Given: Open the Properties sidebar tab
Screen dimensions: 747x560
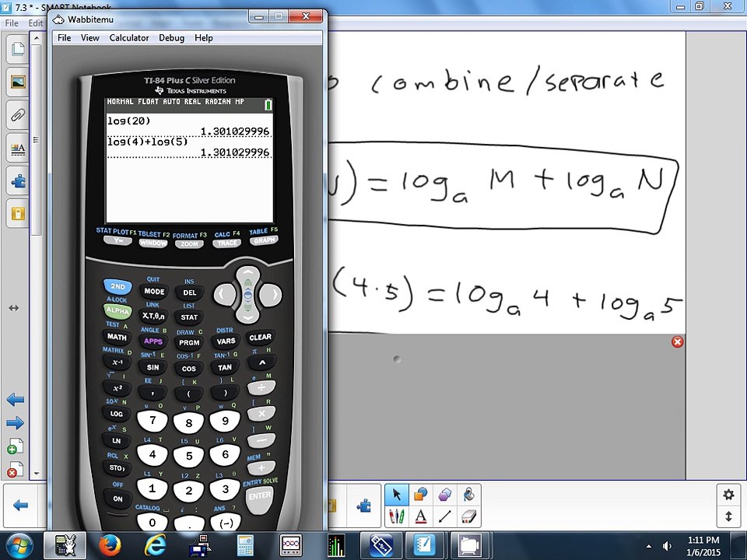Looking at the screenshot, I should pyautogui.click(x=18, y=148).
